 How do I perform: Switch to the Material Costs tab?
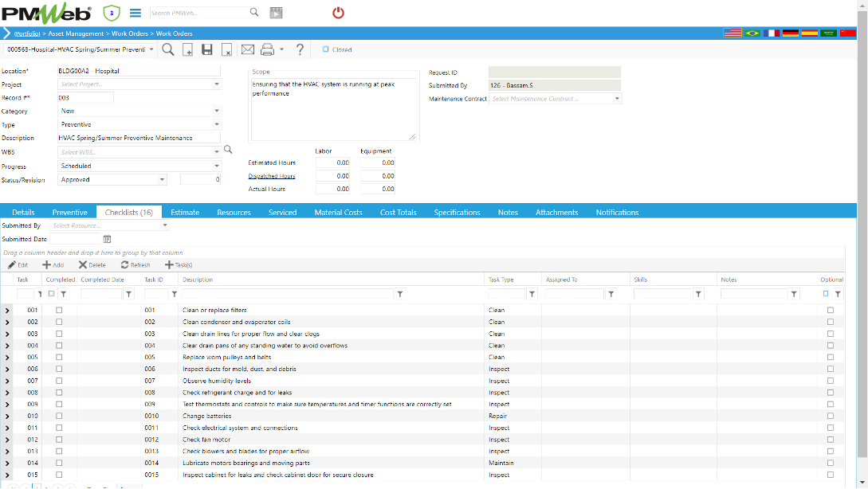click(x=338, y=213)
